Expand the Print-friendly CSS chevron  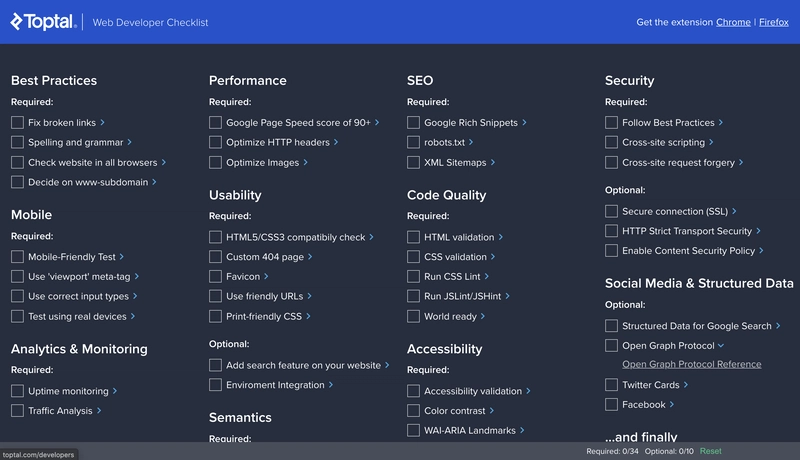pyautogui.click(x=308, y=316)
